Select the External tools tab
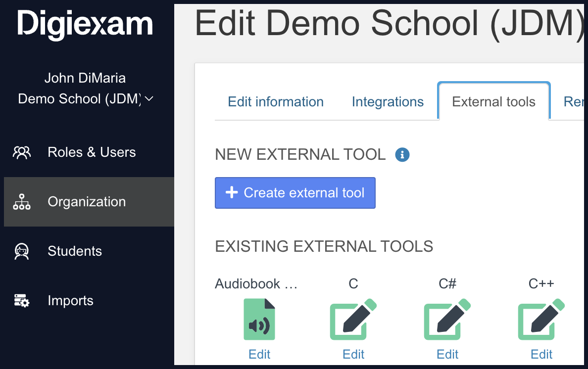This screenshot has height=369, width=588. point(493,101)
